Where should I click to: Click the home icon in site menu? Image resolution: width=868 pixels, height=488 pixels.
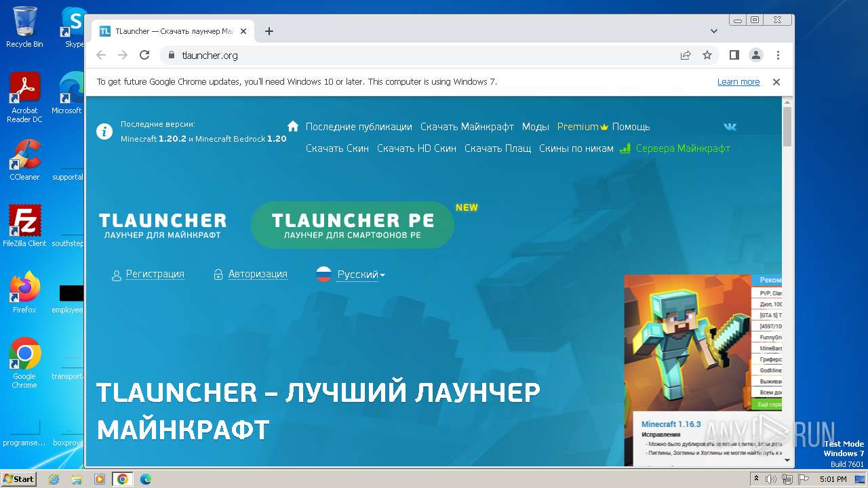(x=293, y=126)
